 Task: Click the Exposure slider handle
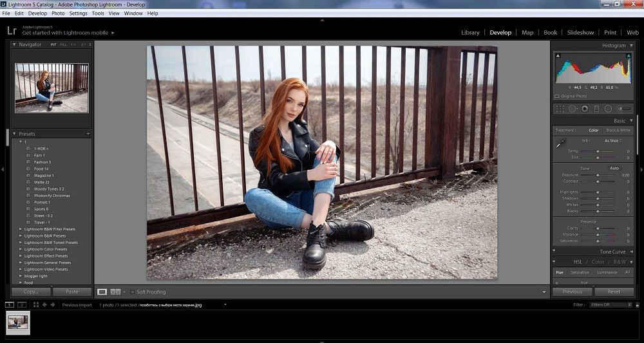click(x=598, y=175)
